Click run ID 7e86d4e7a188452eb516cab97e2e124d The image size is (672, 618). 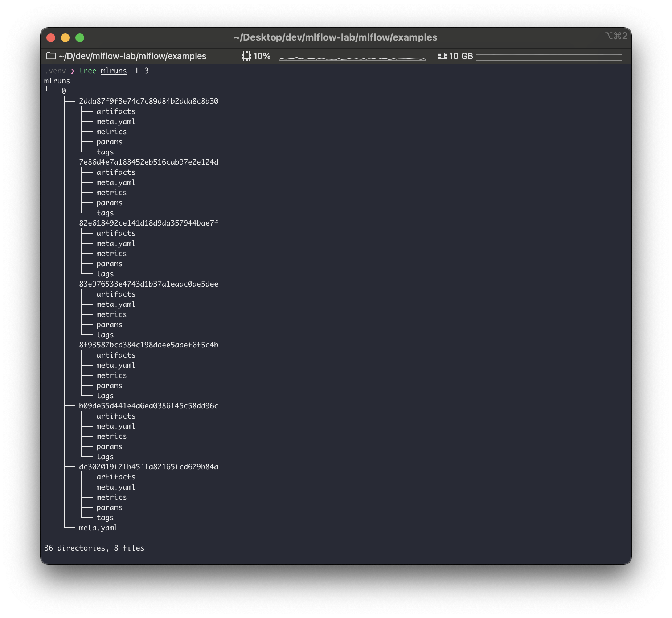[x=149, y=162]
